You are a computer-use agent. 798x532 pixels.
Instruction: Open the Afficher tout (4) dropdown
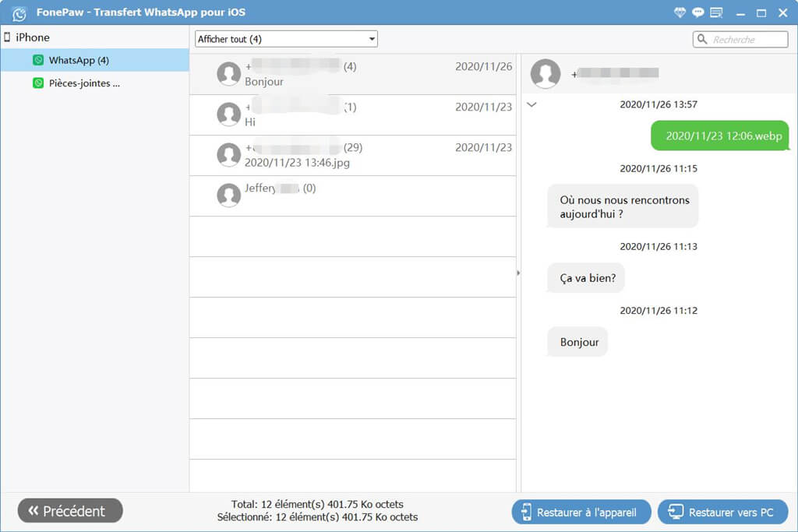pos(286,39)
